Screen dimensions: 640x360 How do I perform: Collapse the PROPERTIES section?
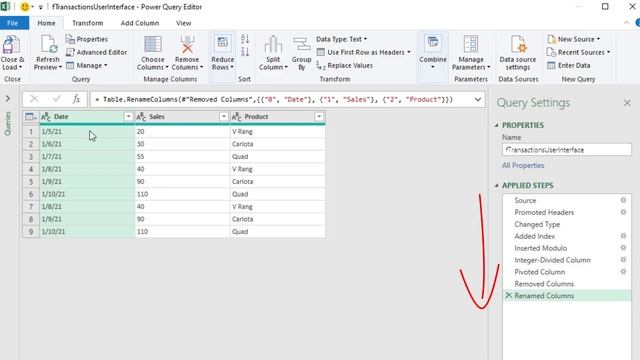pos(497,125)
